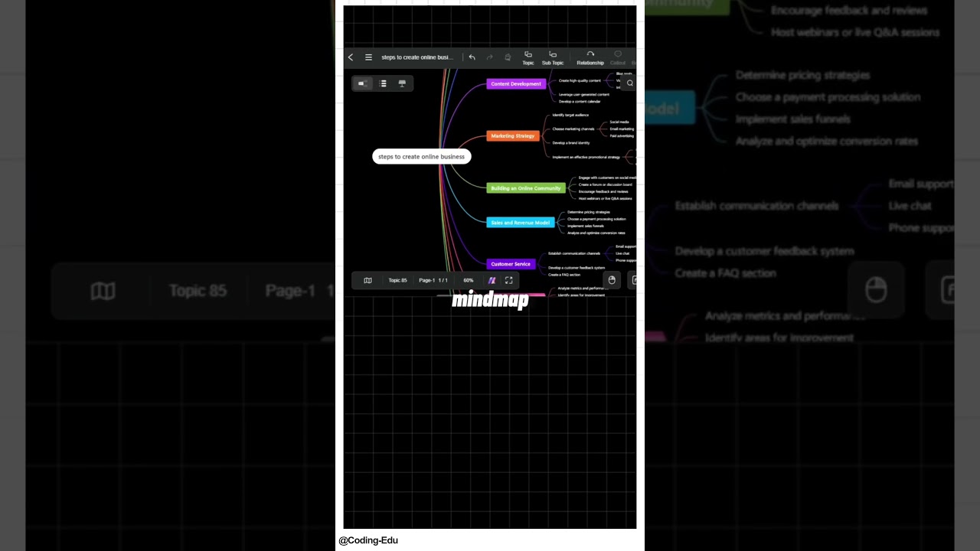This screenshot has width=980, height=551.
Task: Select 'Choose a payment processing solution'
Action: pyautogui.click(x=596, y=219)
